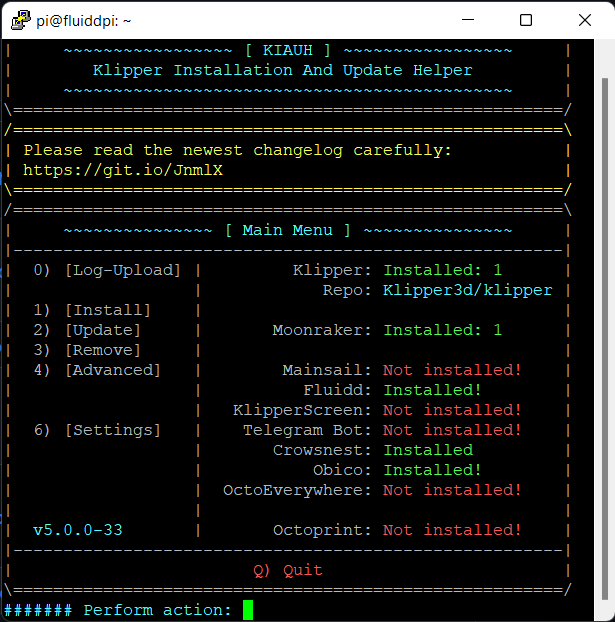Close the pi@fluiddpi terminal window

click(584, 20)
